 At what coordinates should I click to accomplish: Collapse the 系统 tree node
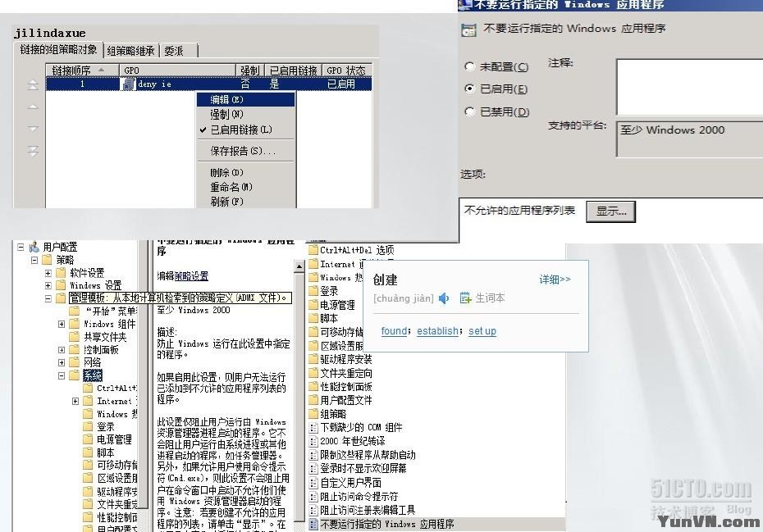(x=62, y=375)
